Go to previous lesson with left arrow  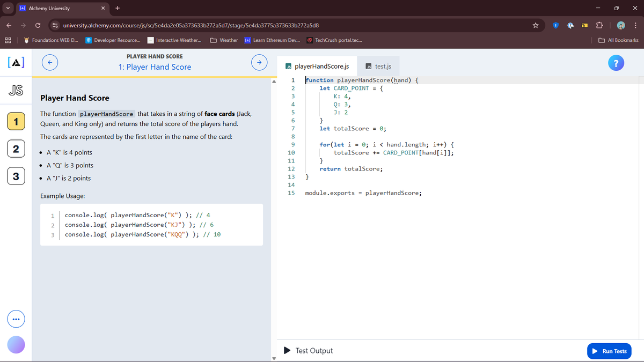coord(49,63)
